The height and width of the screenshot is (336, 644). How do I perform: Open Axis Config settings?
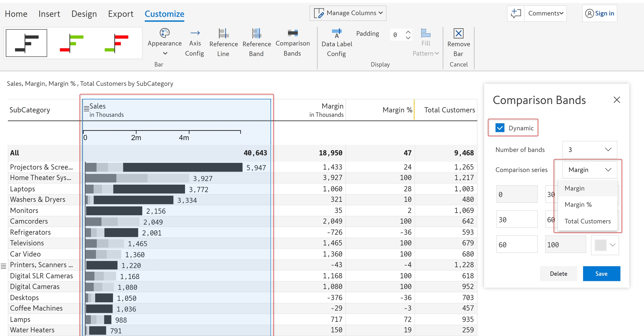[x=195, y=43]
